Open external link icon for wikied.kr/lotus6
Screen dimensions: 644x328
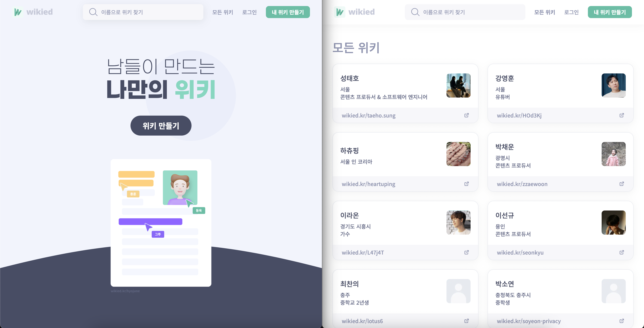[466, 321]
